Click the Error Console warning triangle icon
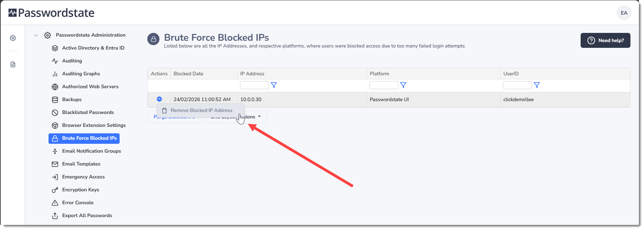The width and height of the screenshot is (644, 230). click(x=55, y=203)
